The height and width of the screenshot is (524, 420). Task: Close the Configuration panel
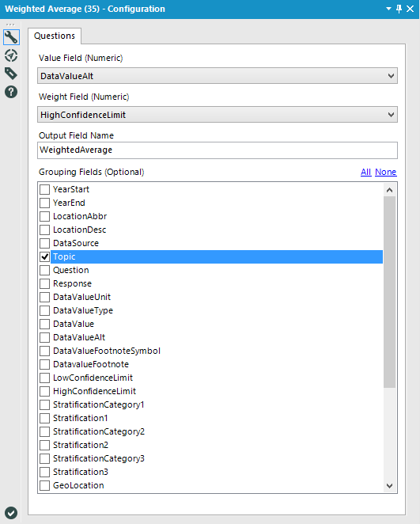click(x=411, y=9)
